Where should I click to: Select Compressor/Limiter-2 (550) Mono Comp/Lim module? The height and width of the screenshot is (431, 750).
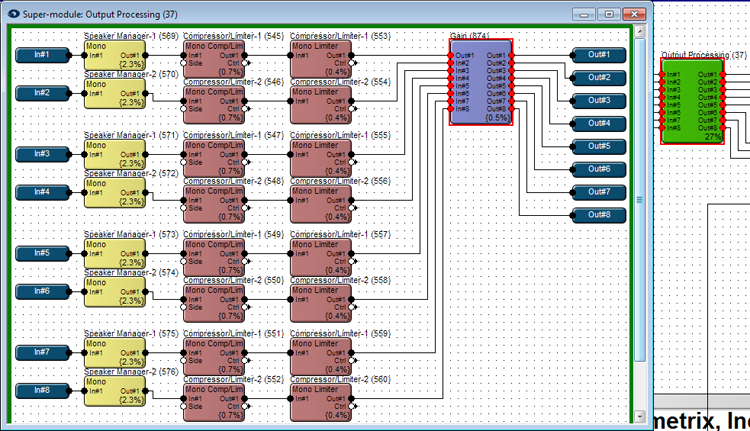click(214, 303)
